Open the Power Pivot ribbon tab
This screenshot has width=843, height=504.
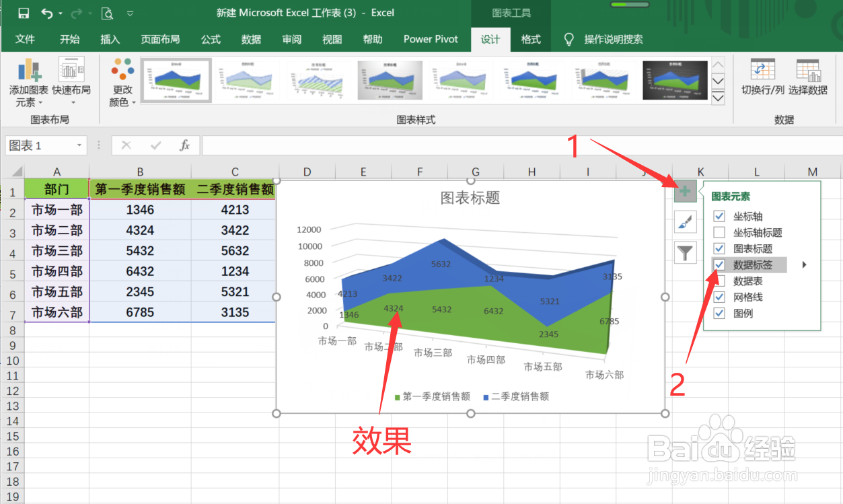click(x=431, y=39)
